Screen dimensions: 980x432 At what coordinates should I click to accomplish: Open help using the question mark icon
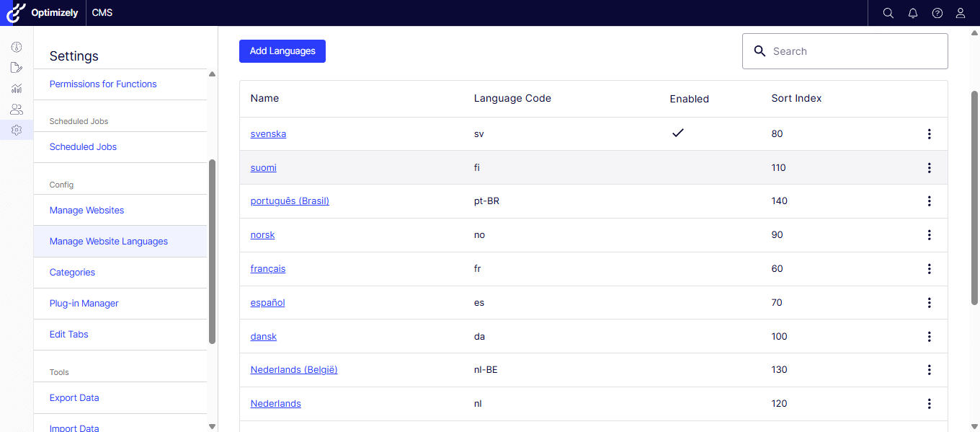point(937,12)
